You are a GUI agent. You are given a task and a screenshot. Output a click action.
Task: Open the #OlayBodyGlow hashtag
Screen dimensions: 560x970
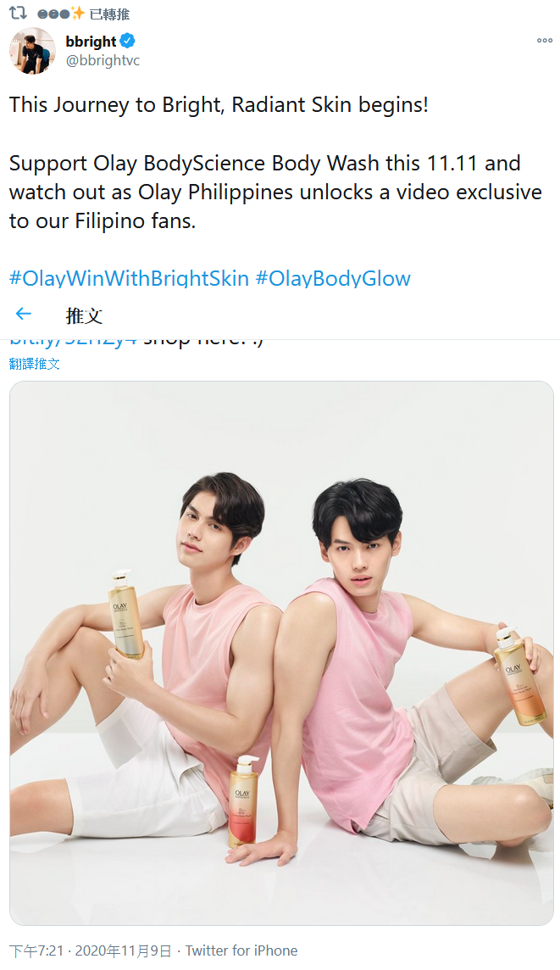tap(333, 278)
